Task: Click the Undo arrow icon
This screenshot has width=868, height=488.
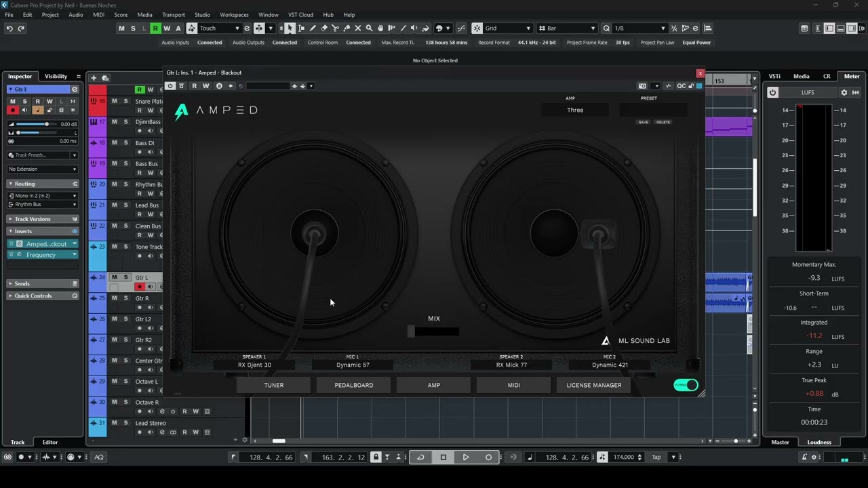Action: tap(9, 28)
